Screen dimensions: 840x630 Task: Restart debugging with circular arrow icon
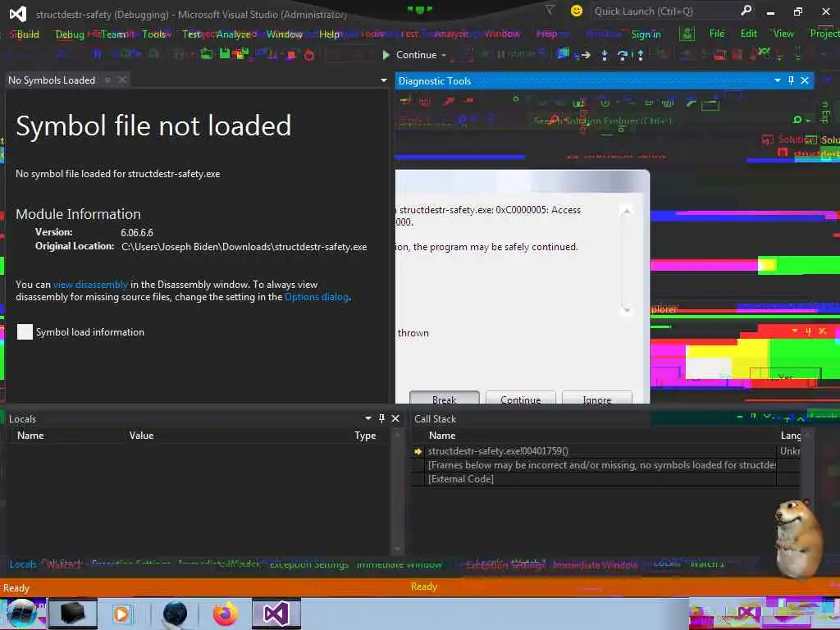(309, 55)
